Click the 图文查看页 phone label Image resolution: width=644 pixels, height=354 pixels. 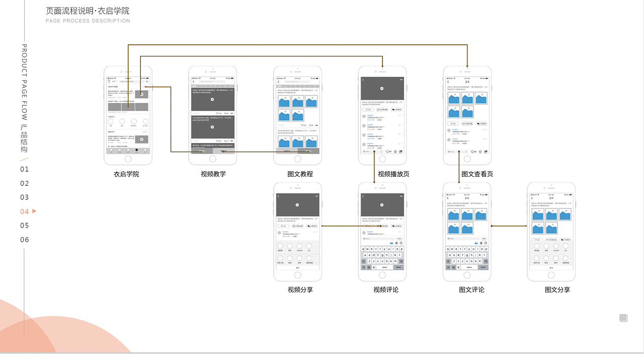pos(477,174)
